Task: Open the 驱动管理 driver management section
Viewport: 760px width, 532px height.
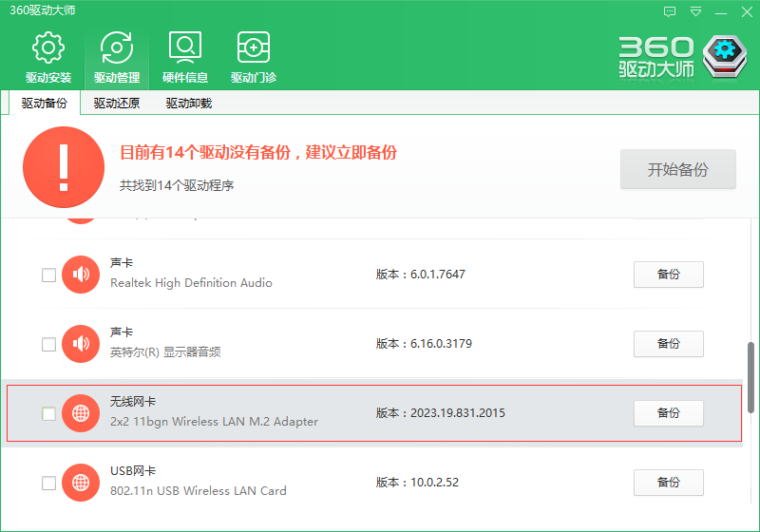Action: coord(117,58)
